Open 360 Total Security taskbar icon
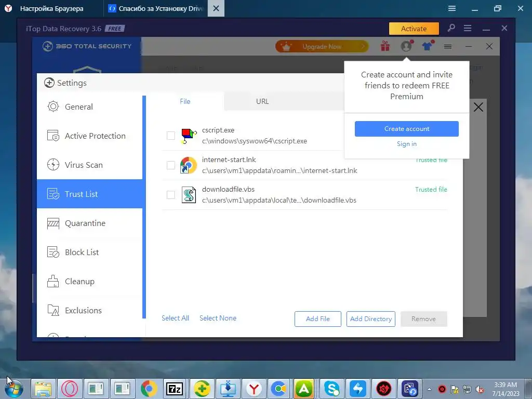The height and width of the screenshot is (399, 532). [x=202, y=389]
